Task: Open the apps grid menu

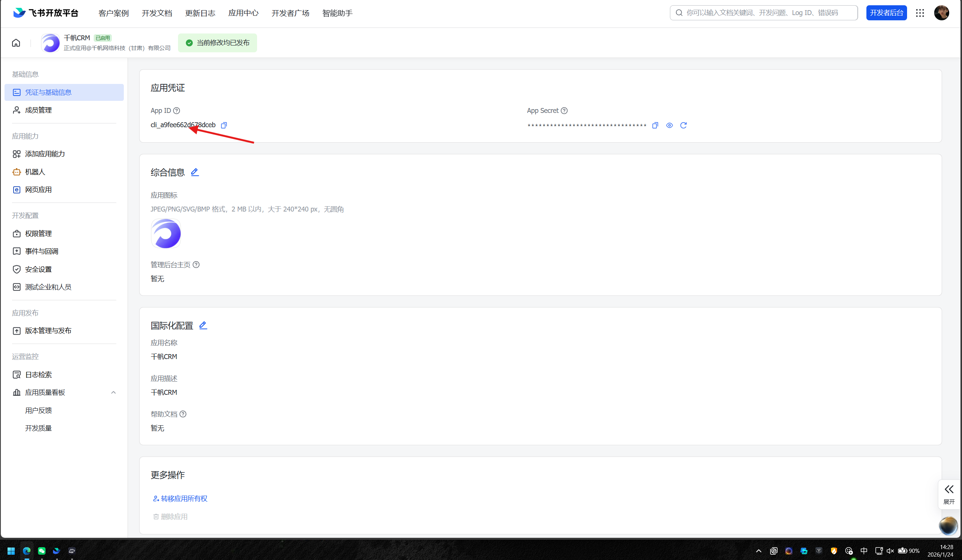Action: 920,13
